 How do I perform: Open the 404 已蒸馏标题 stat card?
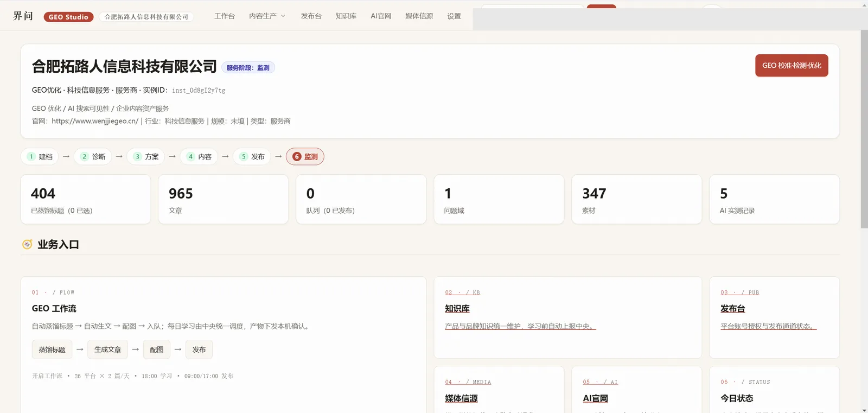(x=86, y=199)
